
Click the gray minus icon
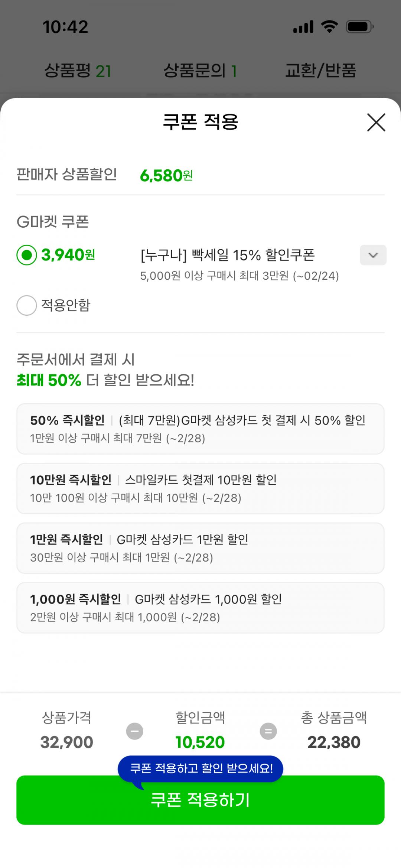pyautogui.click(x=134, y=731)
